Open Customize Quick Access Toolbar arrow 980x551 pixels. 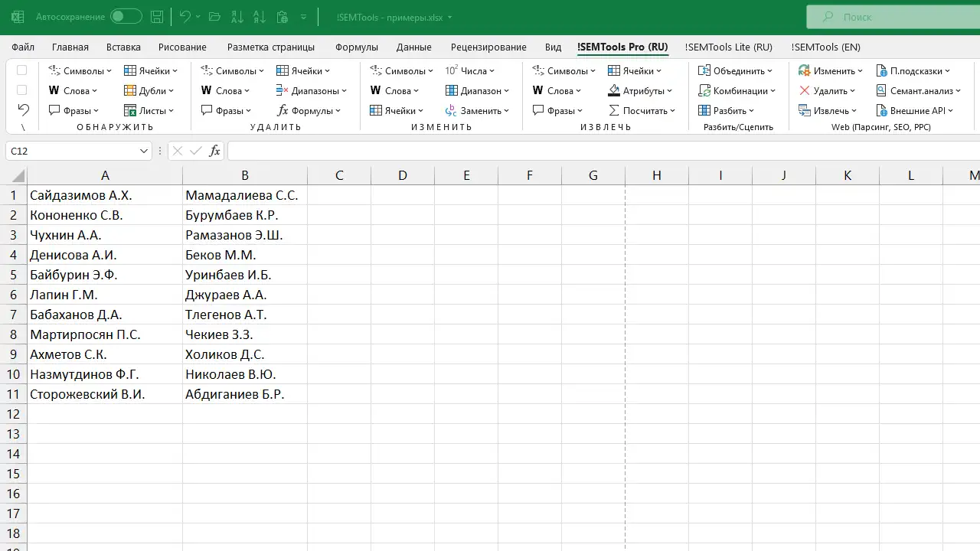[304, 16]
